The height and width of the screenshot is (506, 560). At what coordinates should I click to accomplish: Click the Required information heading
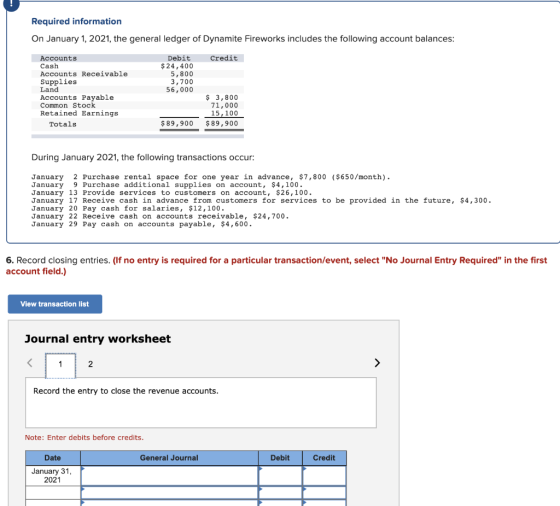(76, 21)
